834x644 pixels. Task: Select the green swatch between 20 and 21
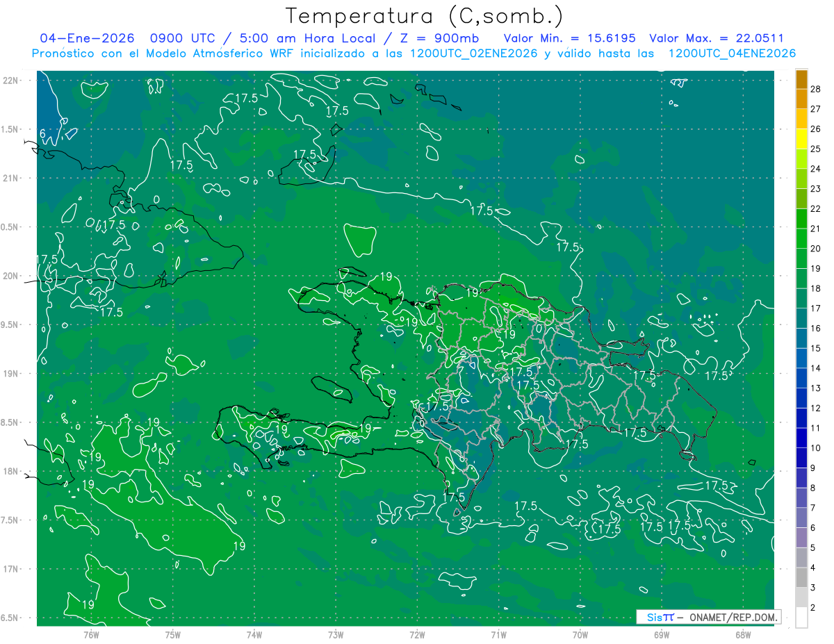801,238
